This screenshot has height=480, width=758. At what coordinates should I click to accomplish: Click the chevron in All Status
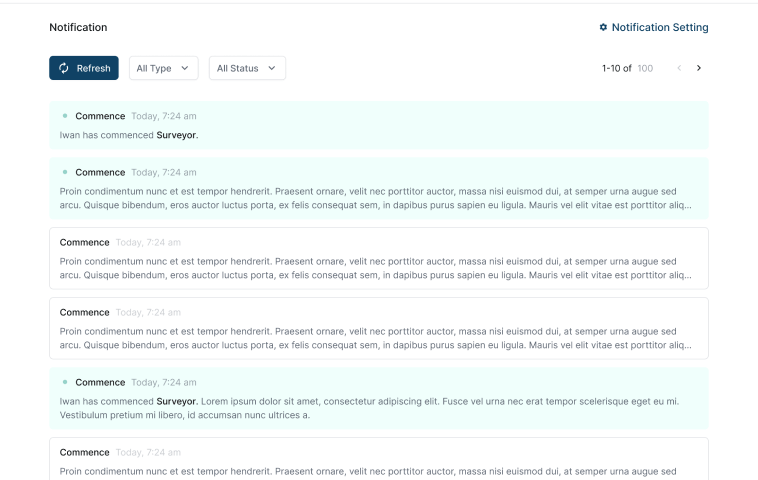pyautogui.click(x=272, y=68)
